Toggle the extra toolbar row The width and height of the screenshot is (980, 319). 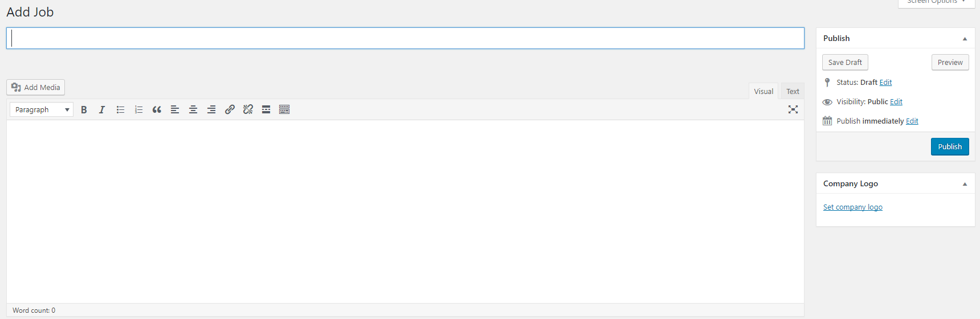(x=284, y=109)
